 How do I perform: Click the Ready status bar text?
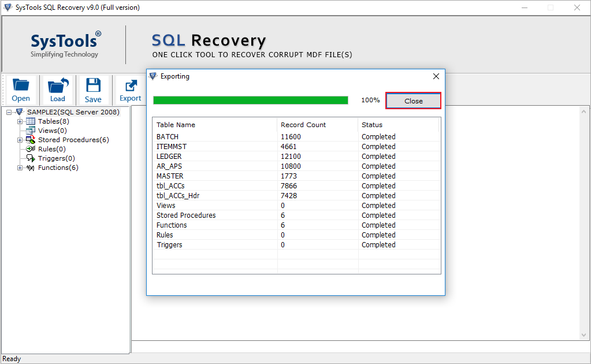coord(12,359)
